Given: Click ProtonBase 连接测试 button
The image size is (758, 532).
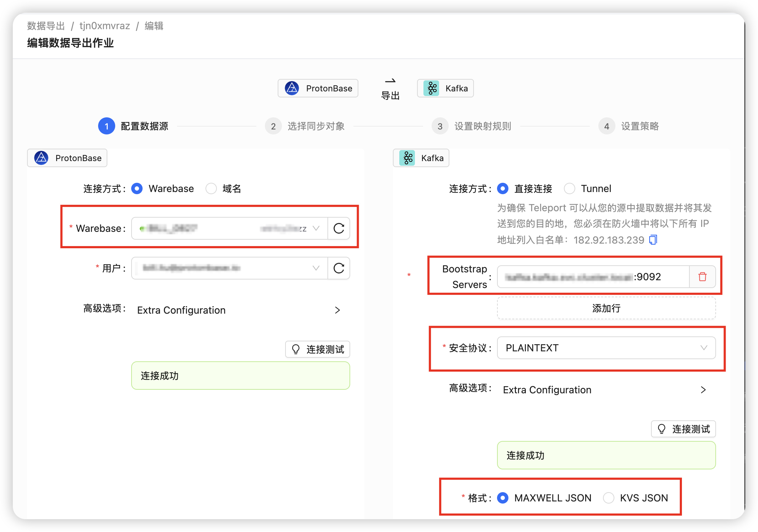Looking at the screenshot, I should (x=317, y=349).
